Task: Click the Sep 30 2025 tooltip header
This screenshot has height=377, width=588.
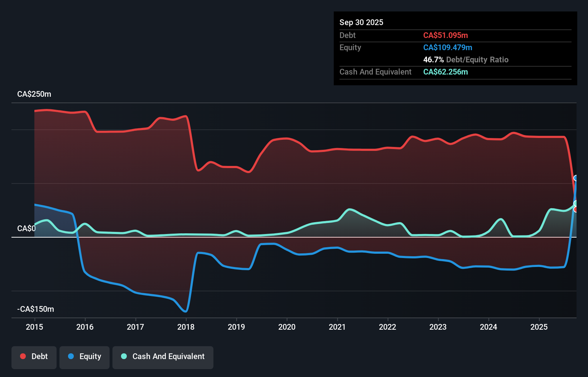Action: [x=361, y=22]
